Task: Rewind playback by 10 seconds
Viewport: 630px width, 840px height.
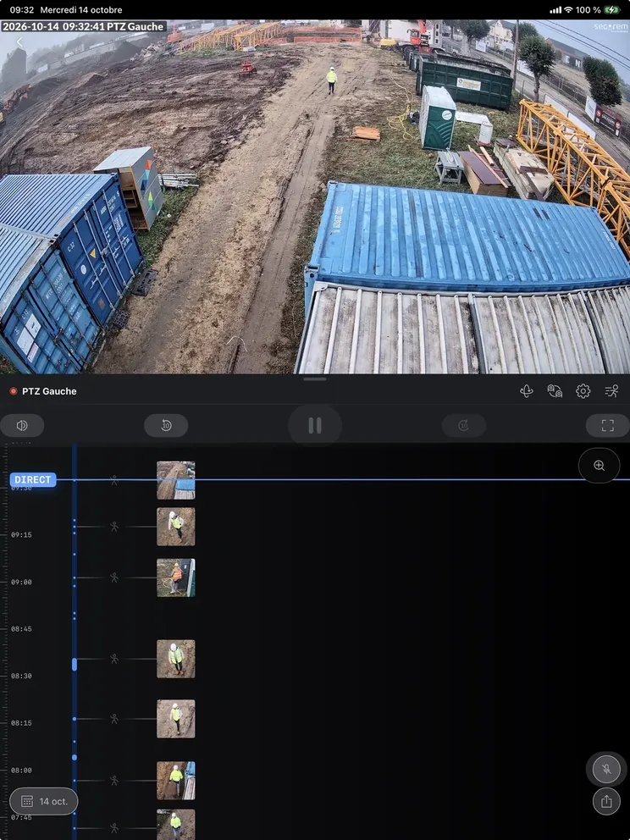Action: pyautogui.click(x=166, y=425)
